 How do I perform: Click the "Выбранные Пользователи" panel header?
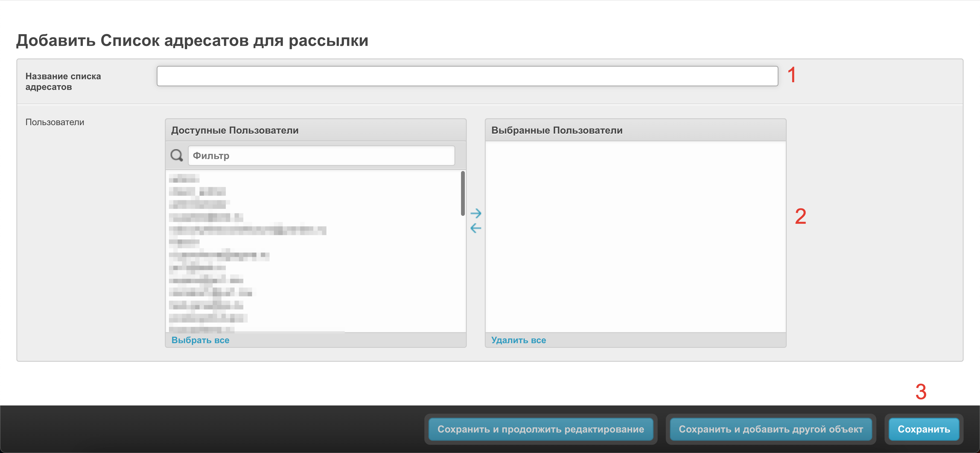coord(556,130)
